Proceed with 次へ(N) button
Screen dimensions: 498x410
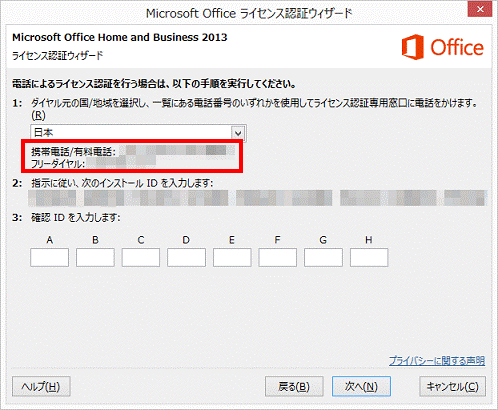361,386
